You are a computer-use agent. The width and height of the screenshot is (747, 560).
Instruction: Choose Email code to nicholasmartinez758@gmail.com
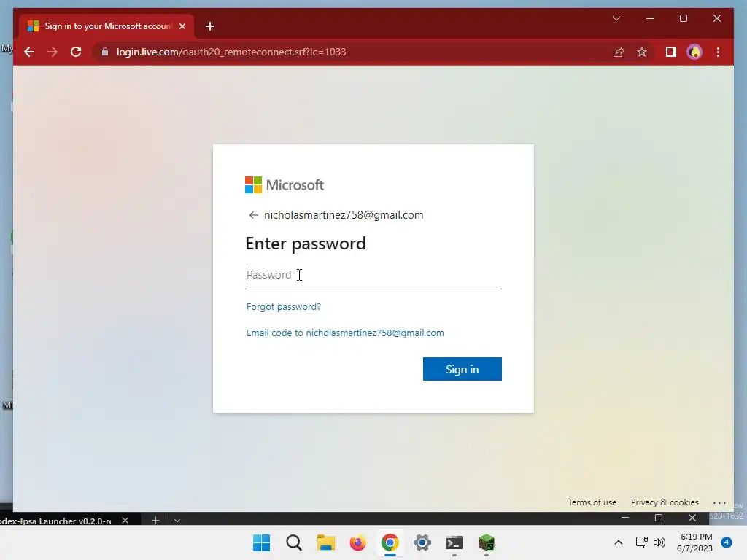tap(345, 332)
